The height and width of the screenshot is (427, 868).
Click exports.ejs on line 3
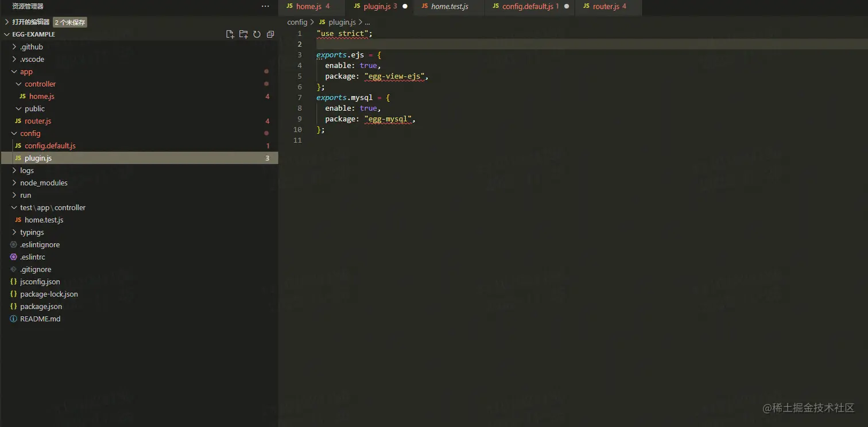(x=340, y=55)
